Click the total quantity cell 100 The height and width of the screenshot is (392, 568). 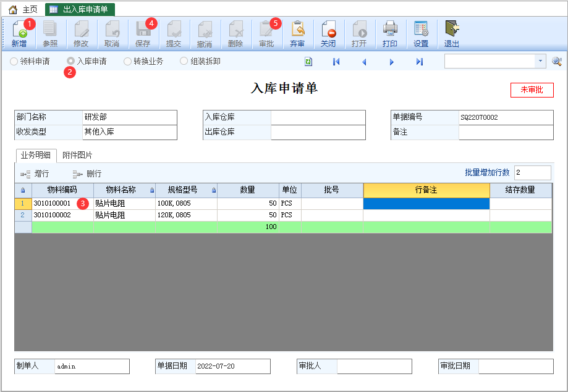point(248,227)
